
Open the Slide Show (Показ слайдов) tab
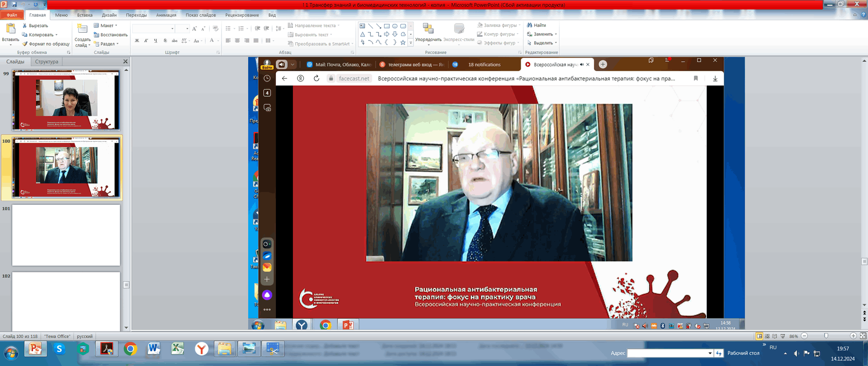(x=201, y=15)
